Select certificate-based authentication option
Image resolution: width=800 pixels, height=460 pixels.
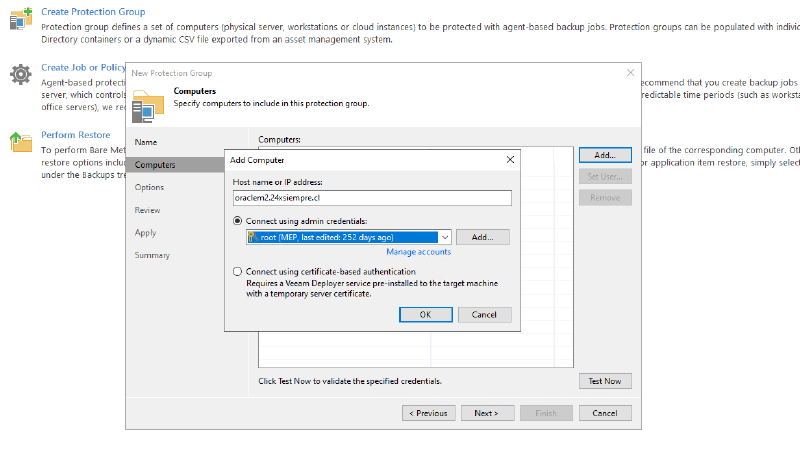[x=237, y=271]
